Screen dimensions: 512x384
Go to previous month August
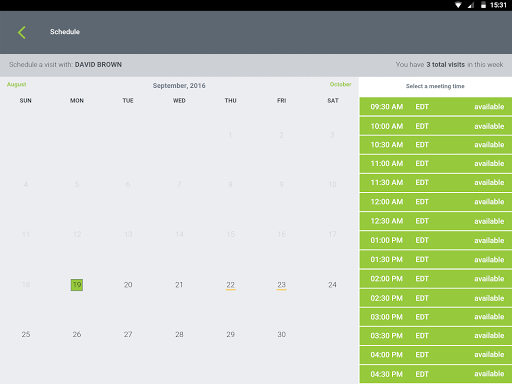[16, 84]
